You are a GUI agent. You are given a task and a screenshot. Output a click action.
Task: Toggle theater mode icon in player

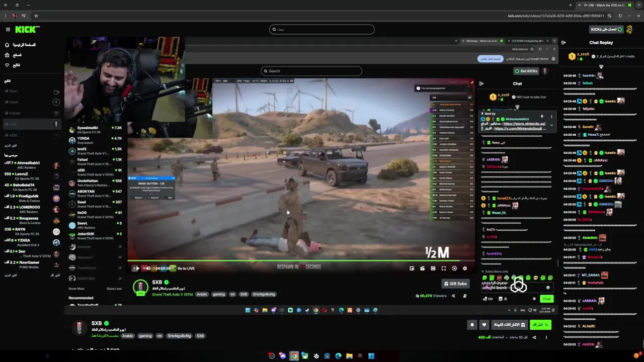click(433, 268)
